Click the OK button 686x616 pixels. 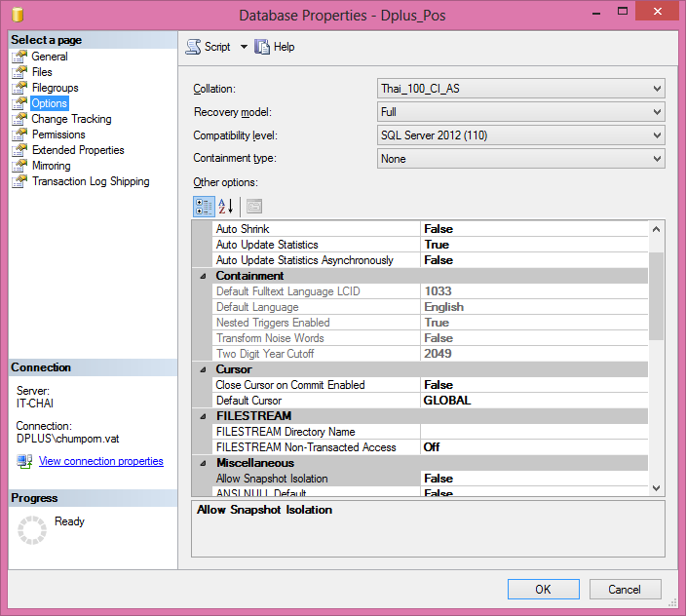point(544,590)
